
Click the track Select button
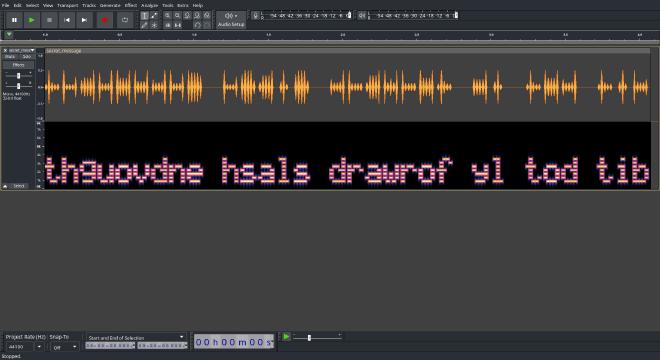(x=19, y=186)
